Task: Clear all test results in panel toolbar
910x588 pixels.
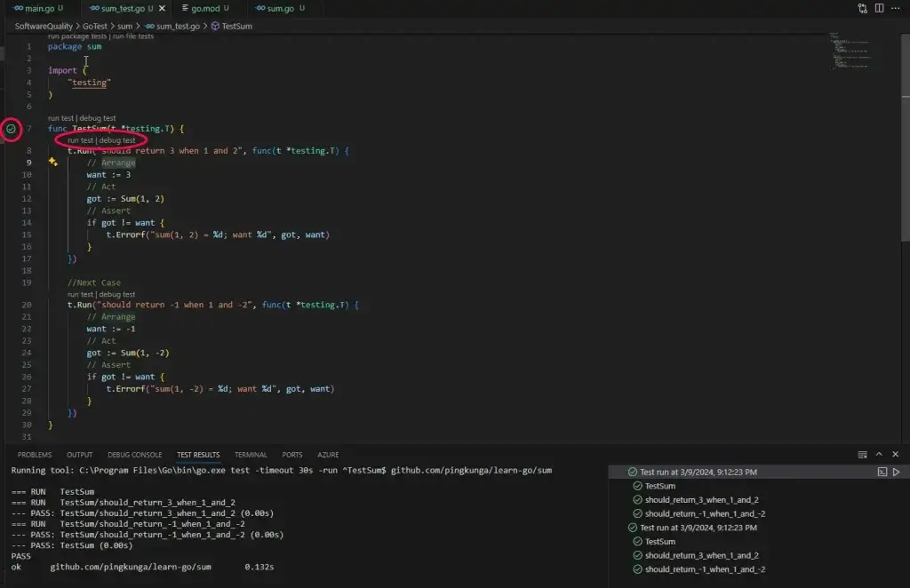Action: [x=862, y=455]
